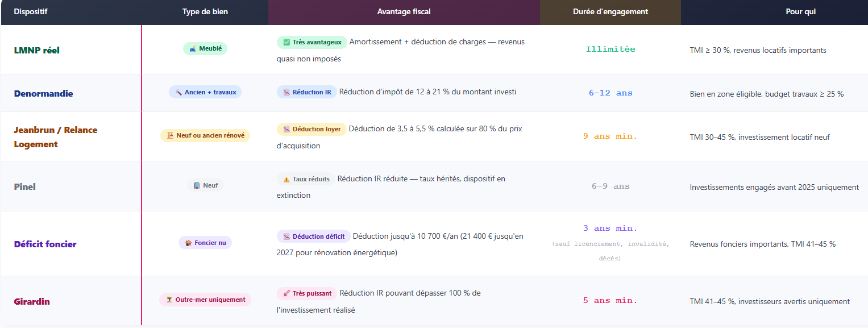The width and height of the screenshot is (868, 328).
Task: Click the warning triangle icon in Taux réduits
Action: click(286, 179)
